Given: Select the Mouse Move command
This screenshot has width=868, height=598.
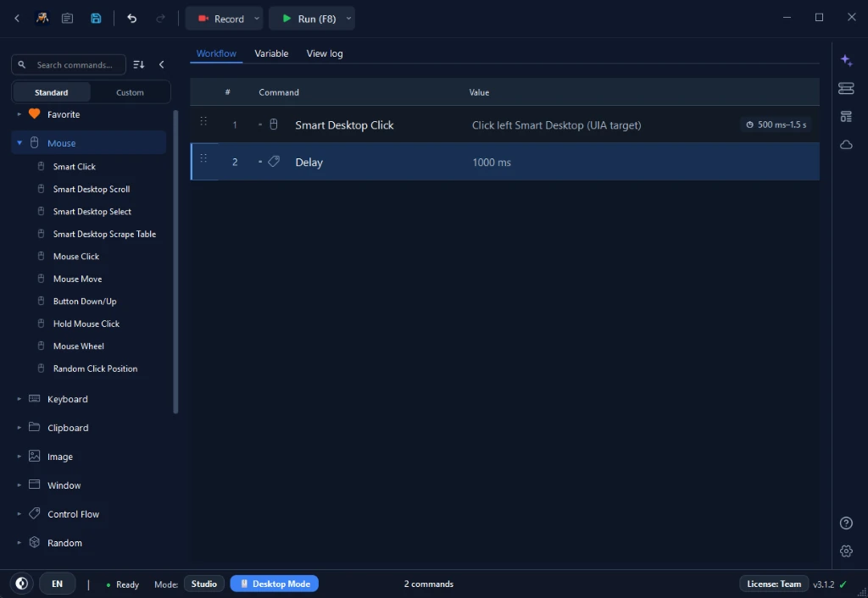Looking at the screenshot, I should point(77,279).
